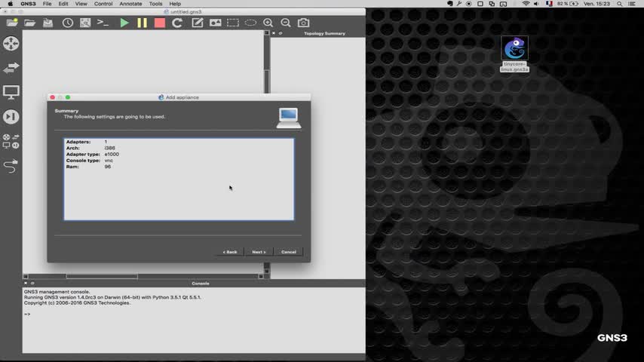This screenshot has width=644, height=362.
Task: Open Spotlight search in menu bar
Action: coord(619,4)
